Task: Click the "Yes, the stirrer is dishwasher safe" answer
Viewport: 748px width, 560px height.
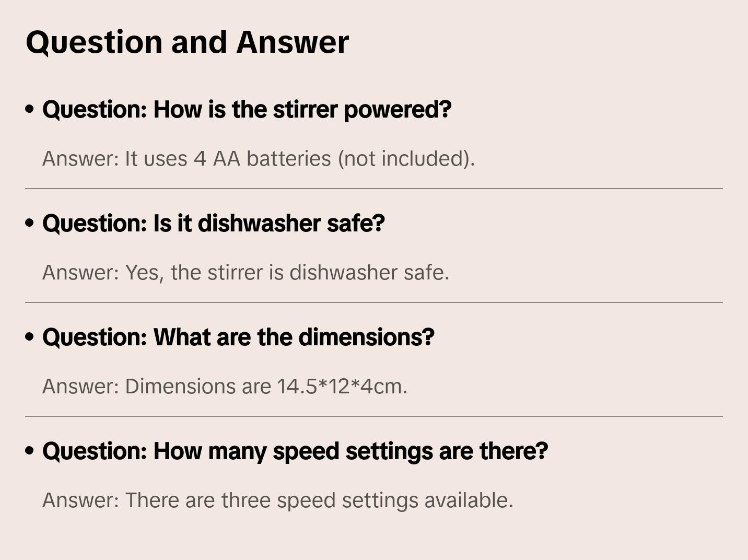Action: 246,273
